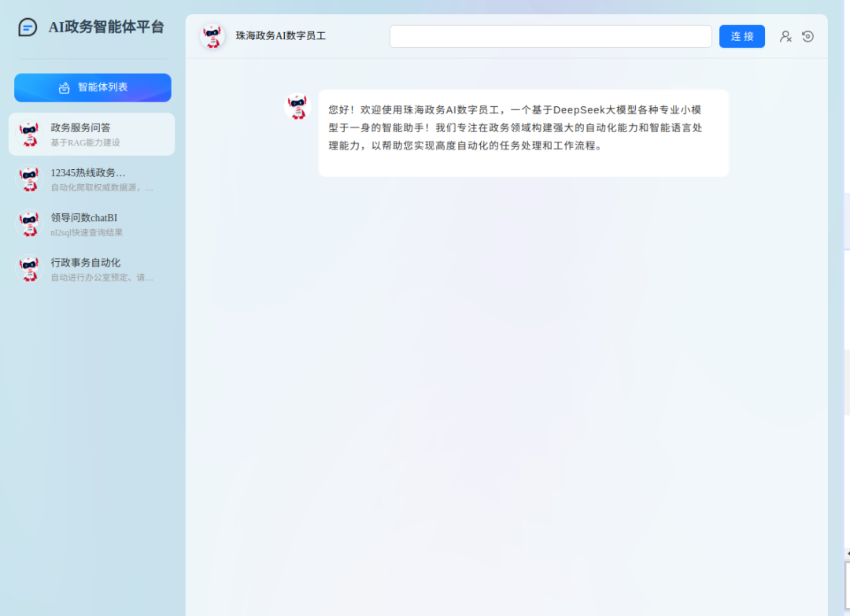This screenshot has height=616, width=850.
Task: Click the header 珠海政务AI数字员工 robot avatar
Action: [x=212, y=36]
